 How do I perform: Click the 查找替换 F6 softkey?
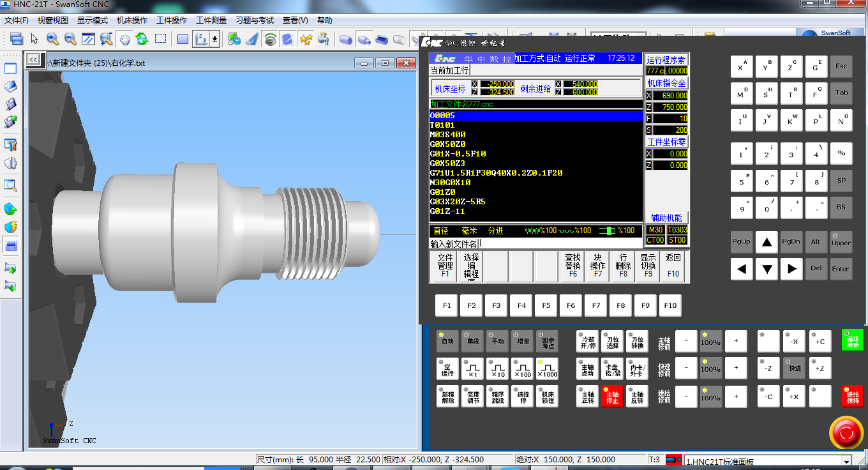pos(572,266)
